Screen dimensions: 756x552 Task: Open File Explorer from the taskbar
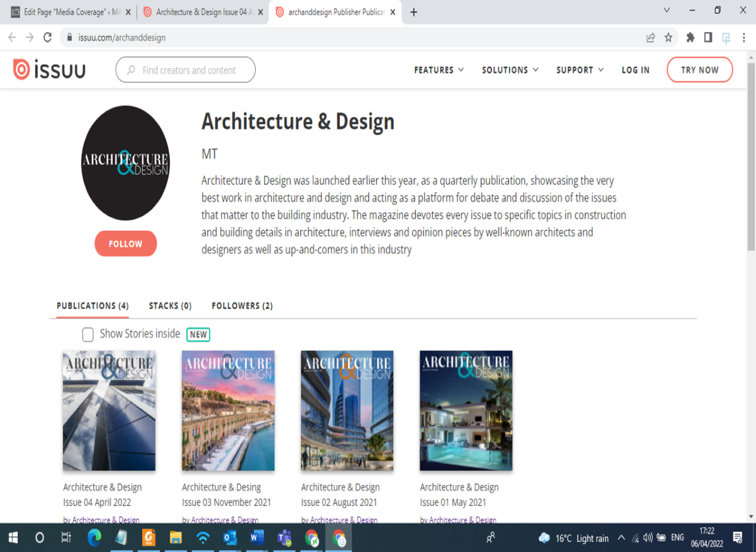tap(176, 538)
